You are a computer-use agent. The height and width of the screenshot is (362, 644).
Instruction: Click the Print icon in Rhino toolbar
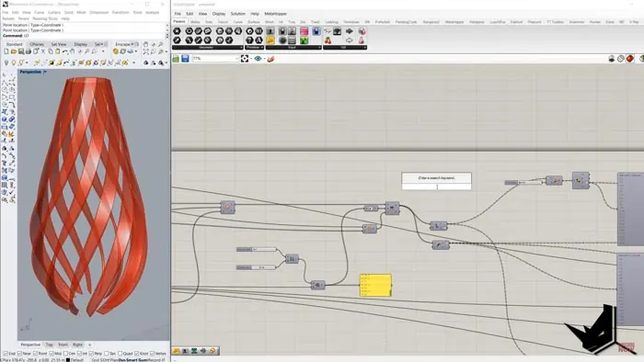(29, 51)
